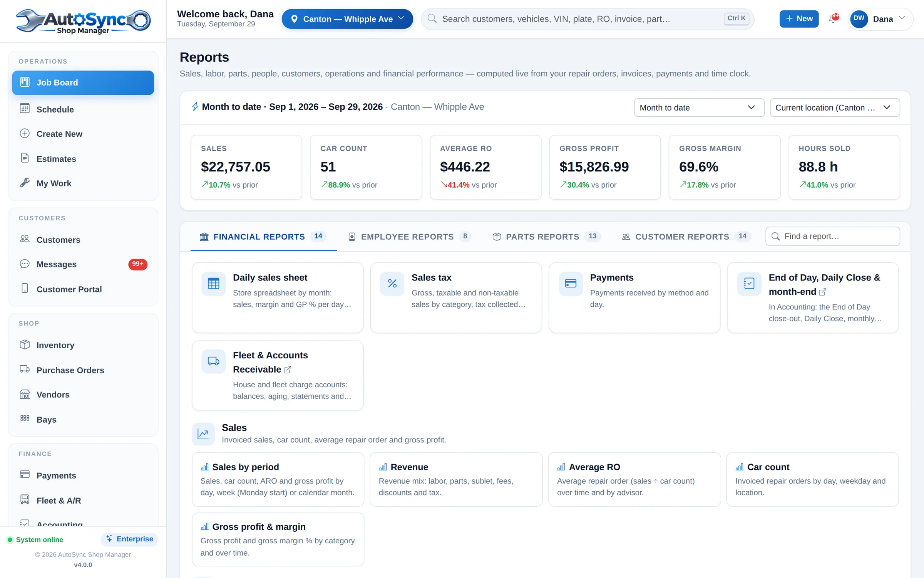Image resolution: width=924 pixels, height=578 pixels.
Task: Open the Revenue report card
Action: click(456, 479)
